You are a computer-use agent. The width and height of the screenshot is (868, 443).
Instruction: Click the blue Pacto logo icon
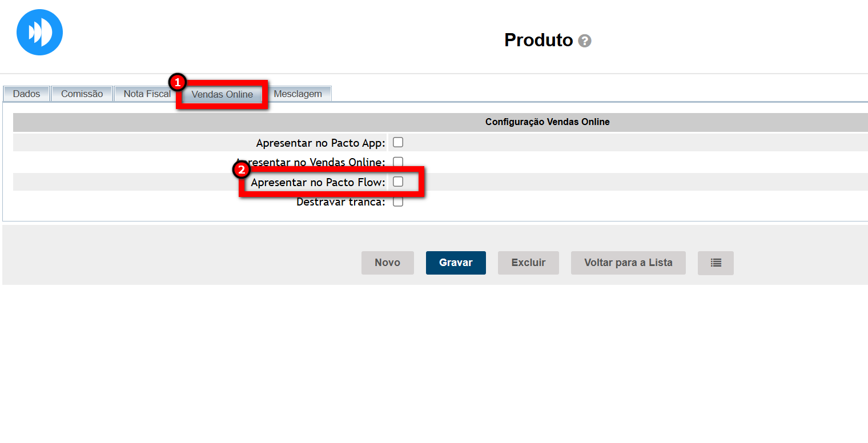click(39, 33)
